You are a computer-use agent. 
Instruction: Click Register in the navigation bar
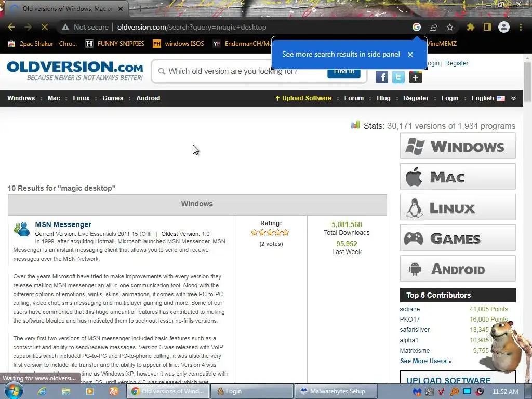(x=416, y=98)
